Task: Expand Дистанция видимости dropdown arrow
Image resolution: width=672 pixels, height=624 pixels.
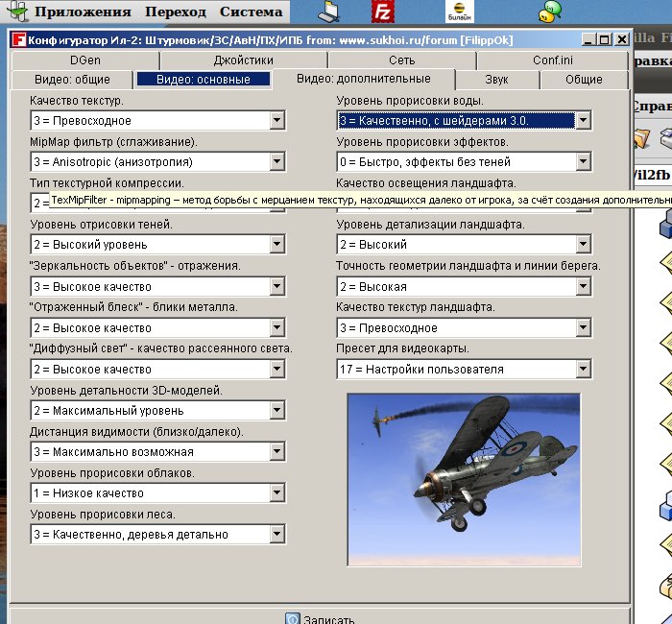Action: point(276,452)
